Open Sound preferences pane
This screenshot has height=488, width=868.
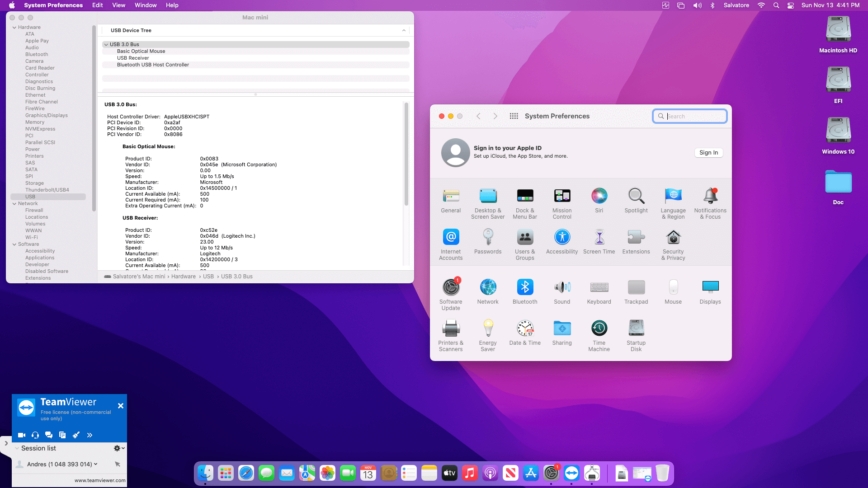562,292
